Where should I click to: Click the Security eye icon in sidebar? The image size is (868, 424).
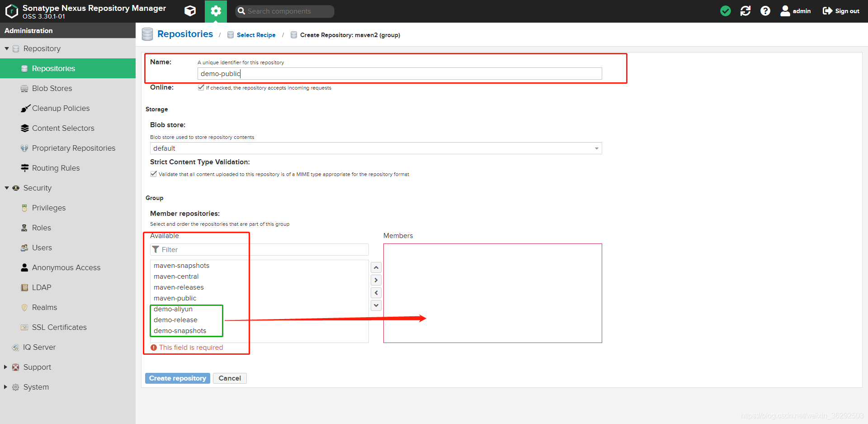click(x=16, y=188)
